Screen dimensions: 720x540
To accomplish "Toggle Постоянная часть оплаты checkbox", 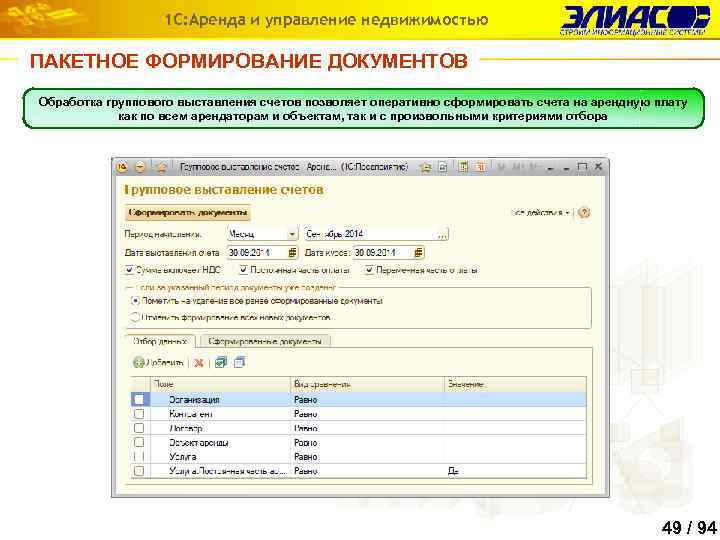I will coord(243,270).
